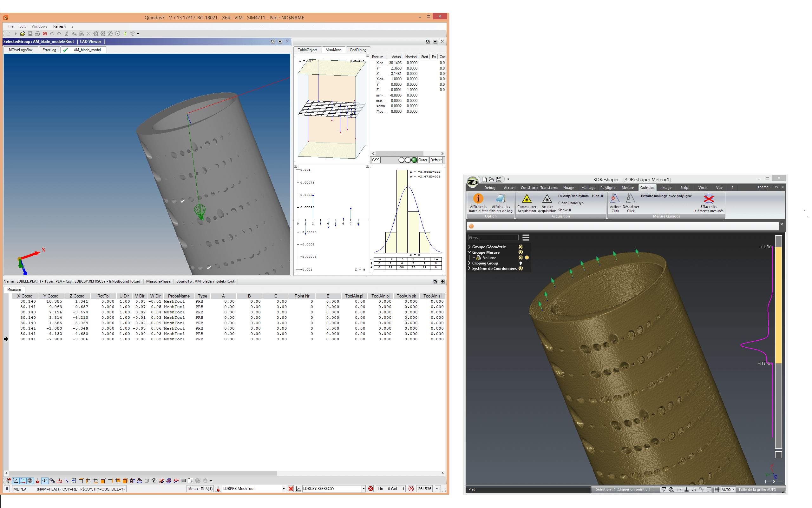The height and width of the screenshot is (508, 812).
Task: Click Afficher la barre d'état info icon
Action: 478,198
